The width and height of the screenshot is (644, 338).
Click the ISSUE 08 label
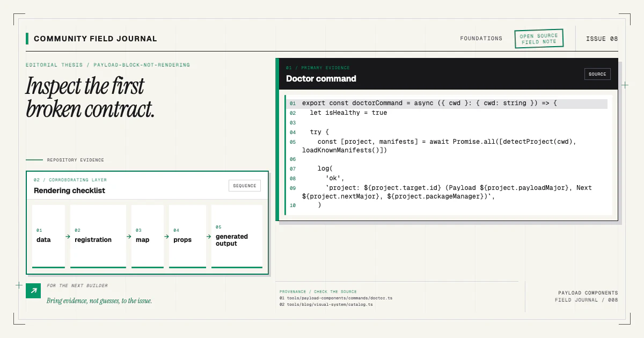[x=602, y=39]
